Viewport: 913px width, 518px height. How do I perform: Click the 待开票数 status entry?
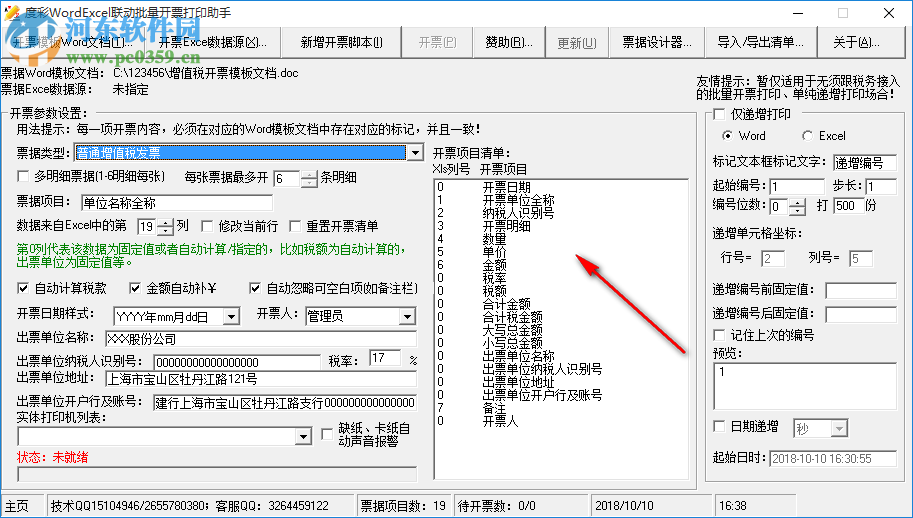pyautogui.click(x=521, y=506)
